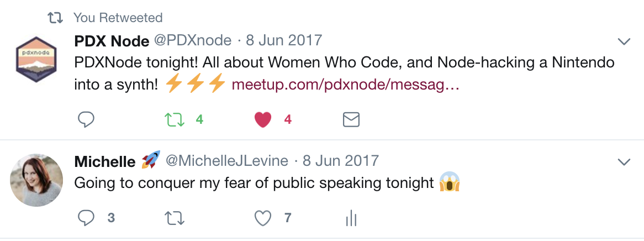Expand PDX Node tweet options chevron

pyautogui.click(x=624, y=41)
